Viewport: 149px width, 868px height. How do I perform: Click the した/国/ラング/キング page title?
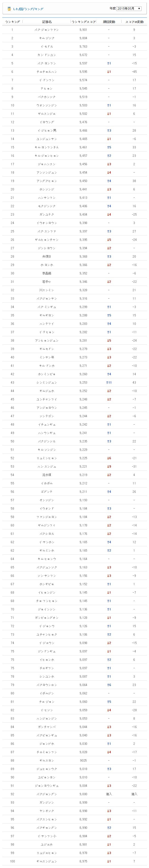click(x=28, y=9)
